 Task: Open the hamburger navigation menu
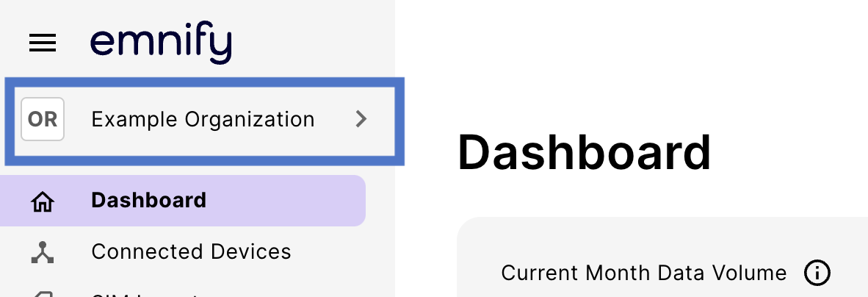(43, 43)
